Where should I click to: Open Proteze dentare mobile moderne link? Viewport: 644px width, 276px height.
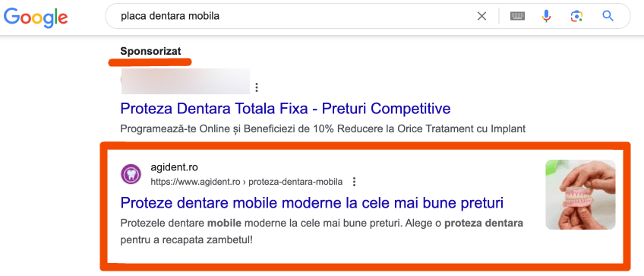point(311,203)
